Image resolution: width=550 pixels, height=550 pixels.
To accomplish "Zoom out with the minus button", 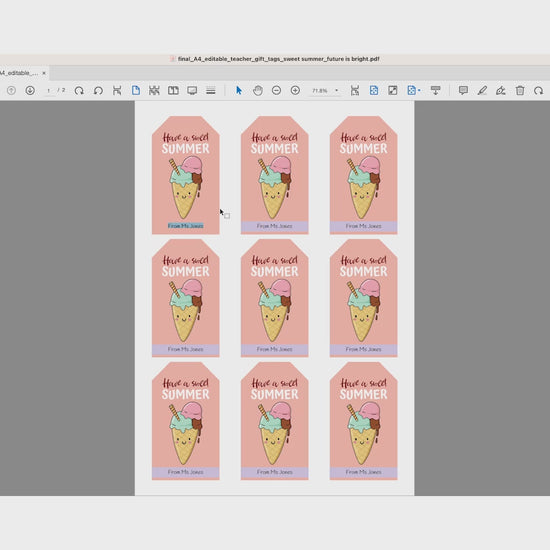I will (x=276, y=90).
